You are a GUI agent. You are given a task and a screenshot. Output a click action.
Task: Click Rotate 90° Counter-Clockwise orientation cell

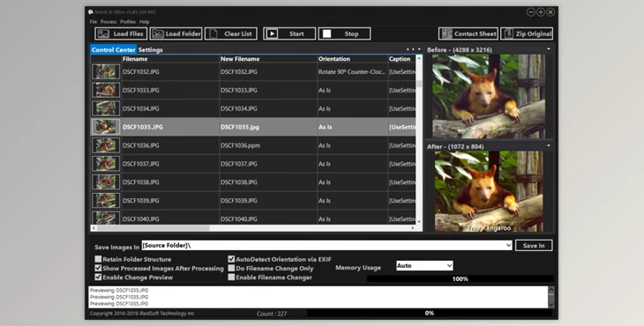pyautogui.click(x=352, y=71)
